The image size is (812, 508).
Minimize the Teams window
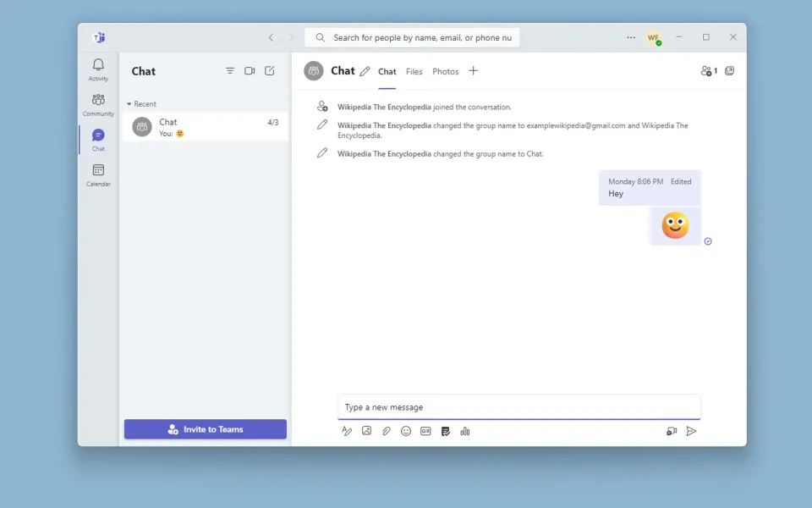[x=679, y=36]
